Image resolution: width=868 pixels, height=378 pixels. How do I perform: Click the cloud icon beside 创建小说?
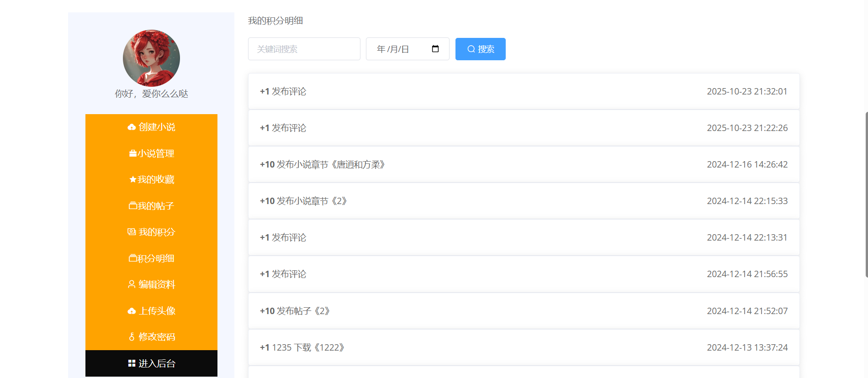coord(132,127)
